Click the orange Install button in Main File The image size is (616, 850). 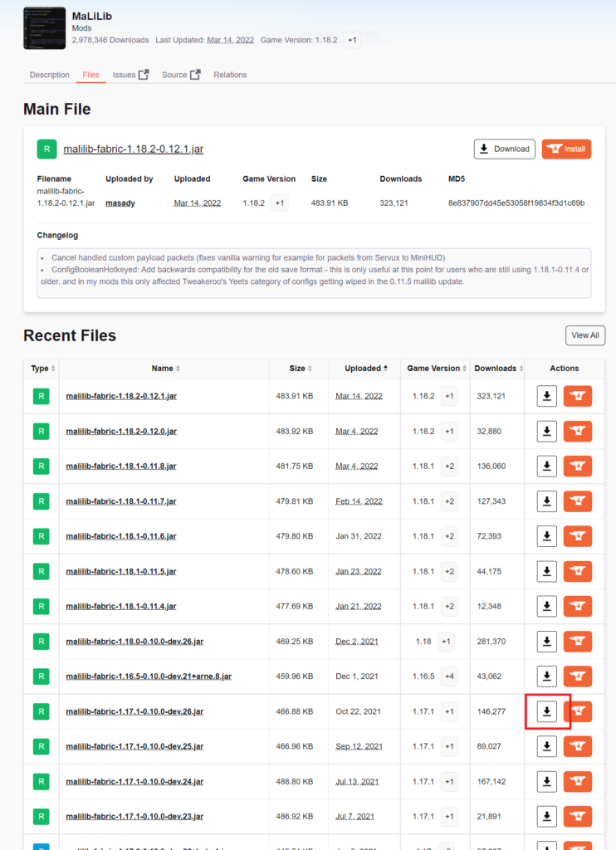pyautogui.click(x=566, y=149)
